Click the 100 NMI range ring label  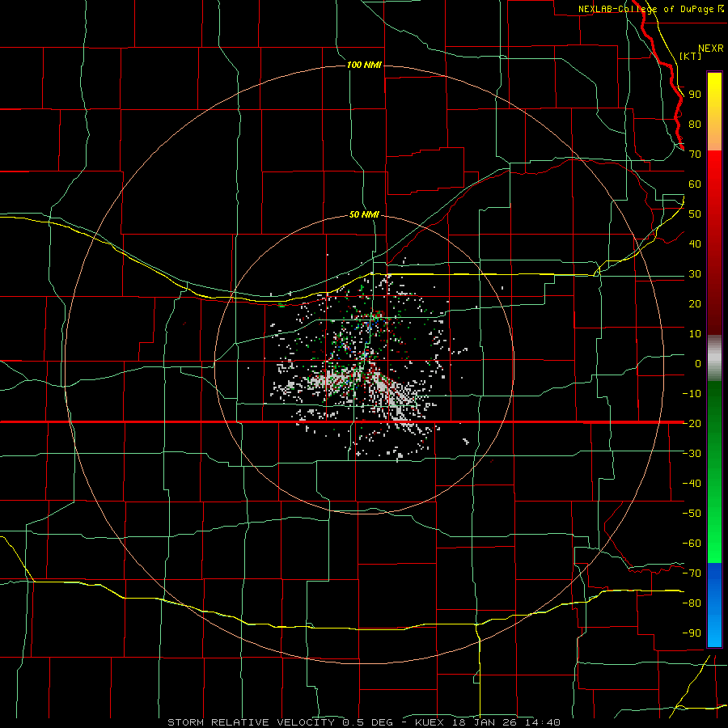364,65
